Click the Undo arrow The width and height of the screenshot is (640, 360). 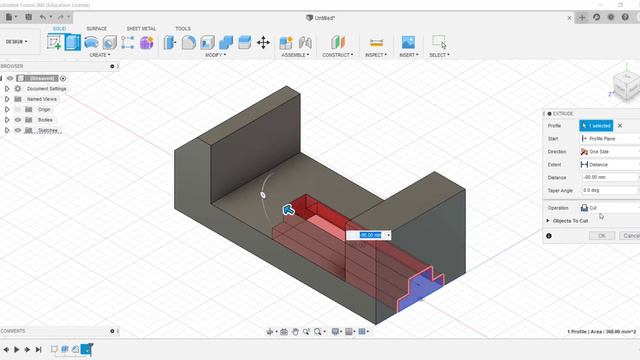point(43,17)
